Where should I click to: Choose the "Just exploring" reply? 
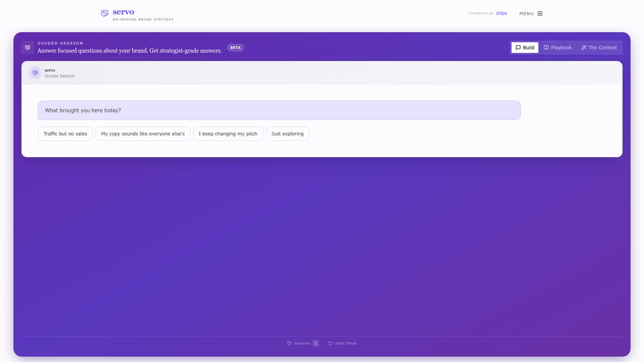(287, 134)
